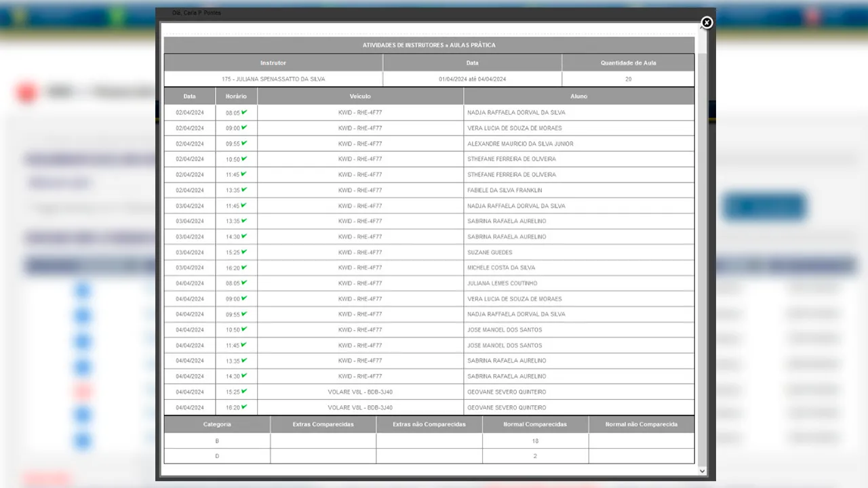The width and height of the screenshot is (868, 488).
Task: Select student name FABIELE DA SILVA FRANKLIN
Action: [x=505, y=190]
